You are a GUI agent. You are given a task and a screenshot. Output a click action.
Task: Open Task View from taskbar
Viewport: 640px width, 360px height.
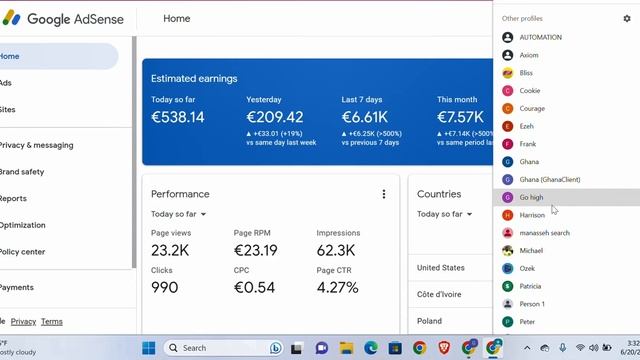pyautogui.click(x=297, y=348)
